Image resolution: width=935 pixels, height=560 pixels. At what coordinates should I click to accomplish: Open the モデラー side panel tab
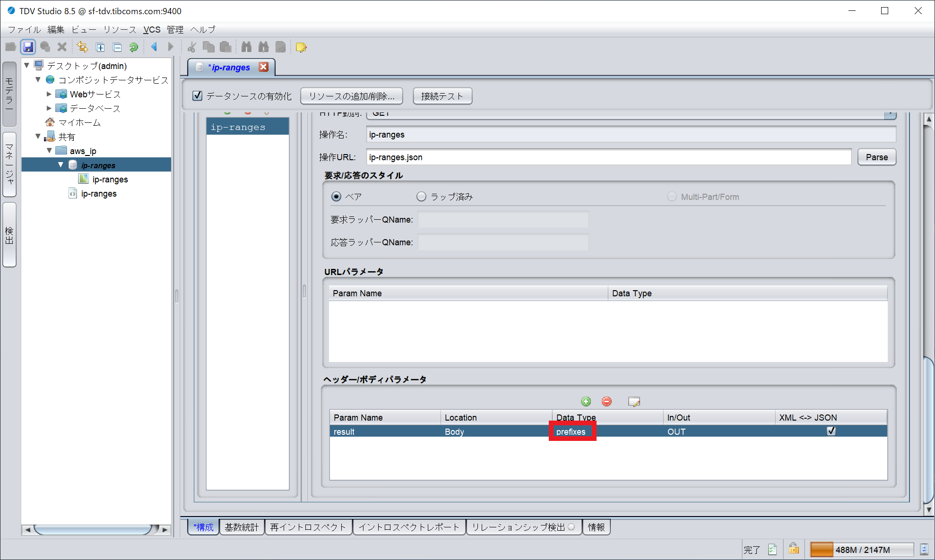click(9, 94)
